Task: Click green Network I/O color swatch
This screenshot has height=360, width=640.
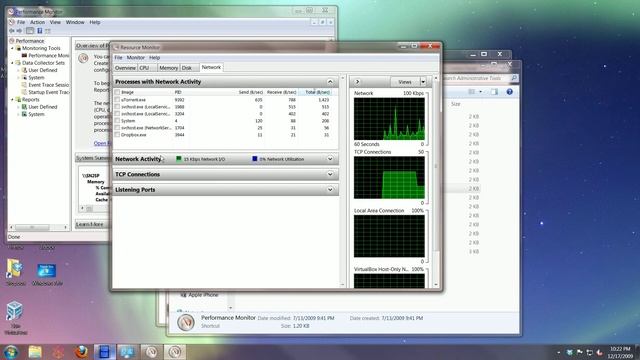Action: 178,159
